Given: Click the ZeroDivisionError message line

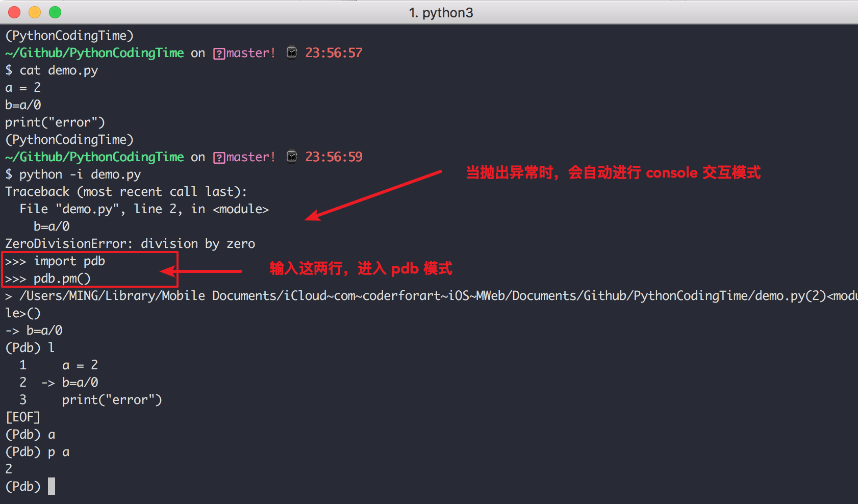Looking at the screenshot, I should 130,244.
